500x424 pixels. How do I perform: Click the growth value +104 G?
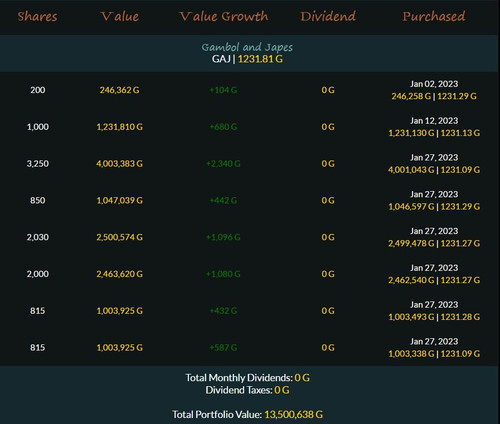coord(223,90)
